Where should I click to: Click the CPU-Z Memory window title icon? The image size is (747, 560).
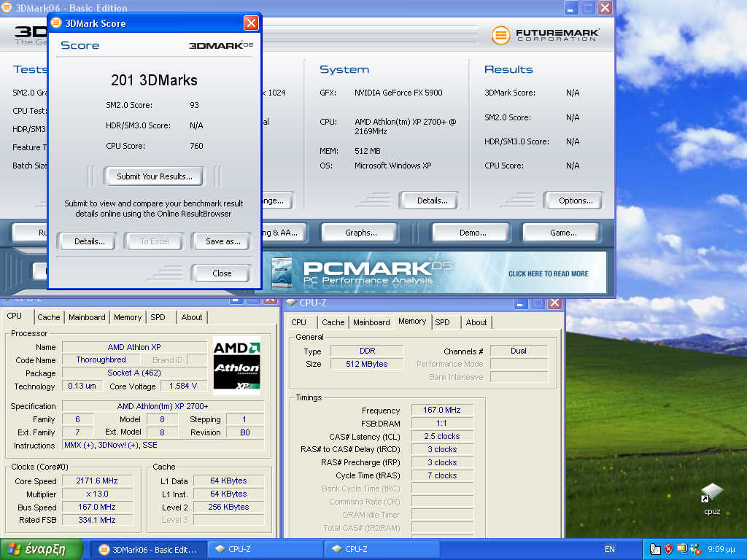click(x=291, y=303)
